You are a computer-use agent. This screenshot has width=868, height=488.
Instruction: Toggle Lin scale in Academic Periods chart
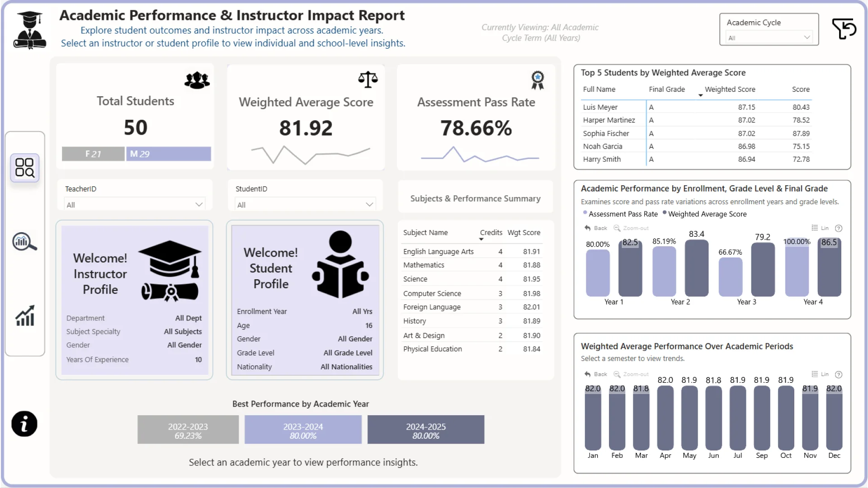[x=820, y=374]
